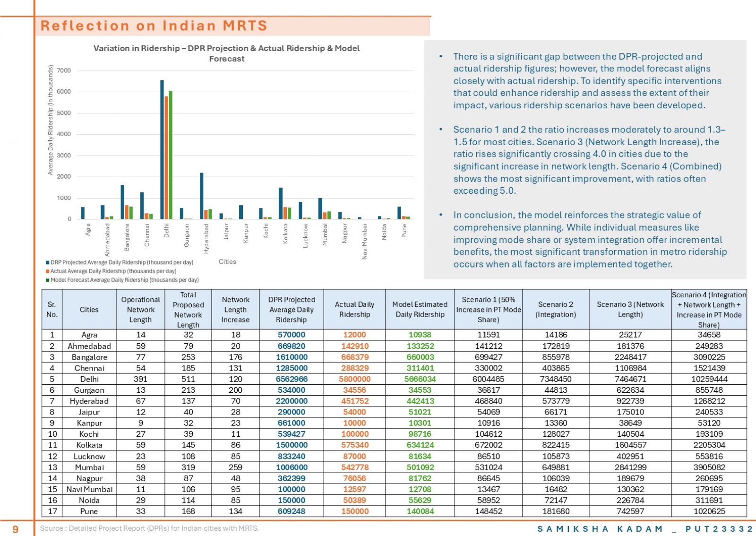Select the 'Scenario 4' combined header cell

tap(709, 310)
